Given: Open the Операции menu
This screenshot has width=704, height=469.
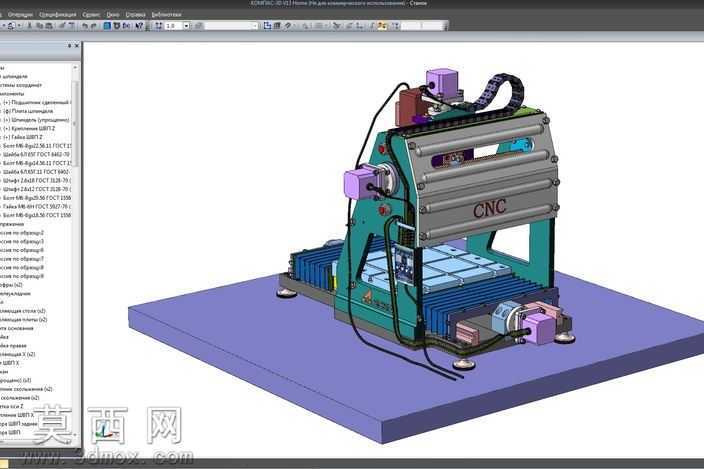Looking at the screenshot, I should click(20, 14).
